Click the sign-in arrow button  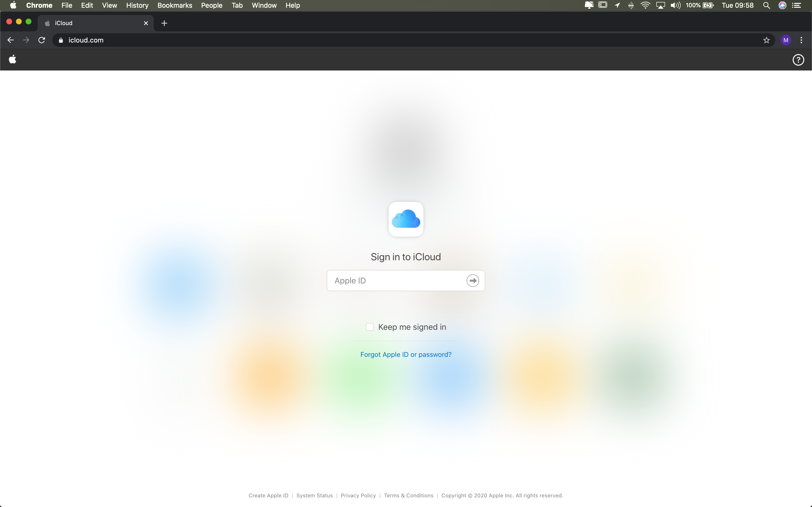472,280
